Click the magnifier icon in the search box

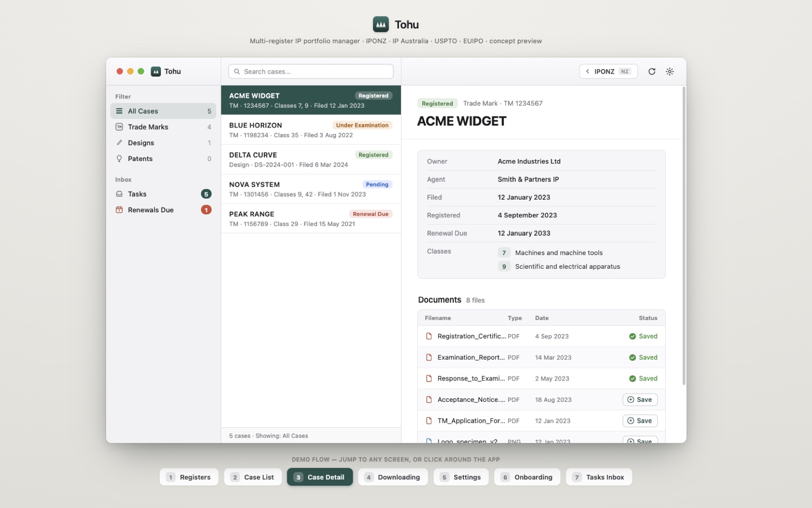tap(237, 72)
